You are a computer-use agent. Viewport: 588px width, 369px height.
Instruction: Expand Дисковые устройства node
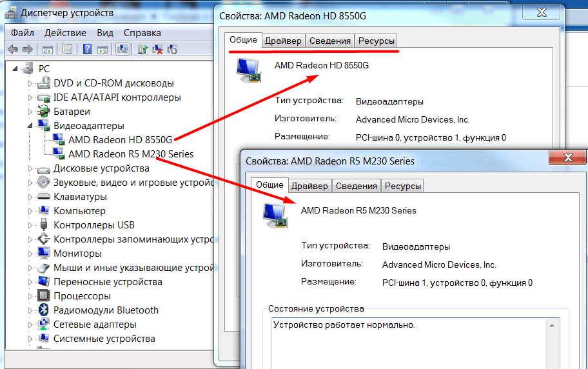(30, 168)
